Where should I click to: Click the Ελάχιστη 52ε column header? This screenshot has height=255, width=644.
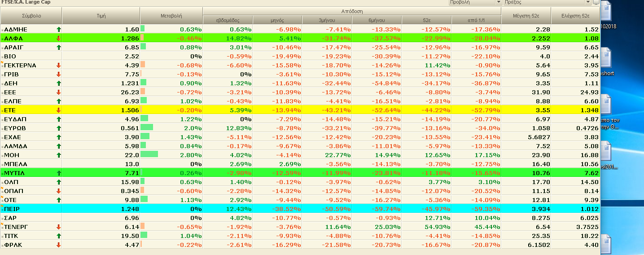[x=575, y=16]
